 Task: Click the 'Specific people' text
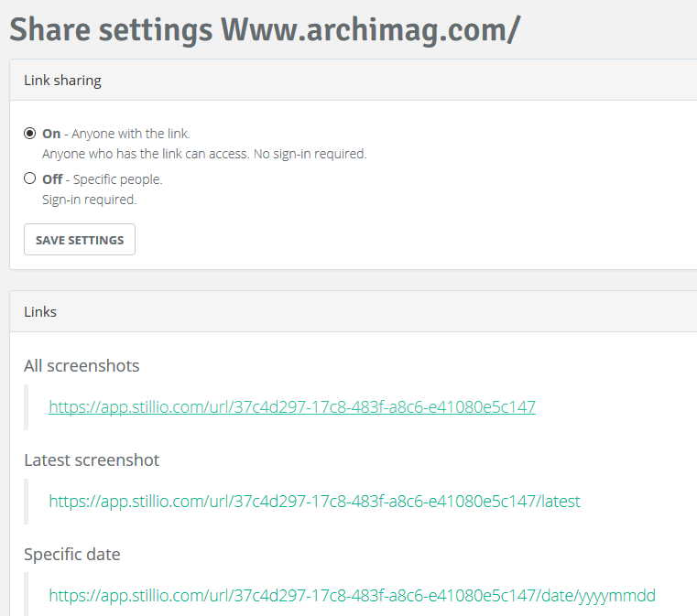tap(118, 179)
